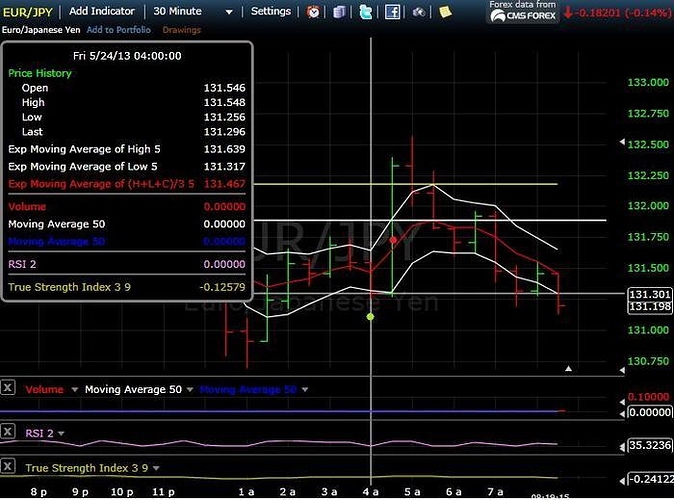Click the -0.24122 TSI value box
Screen dimensions: 674x500
click(x=650, y=479)
